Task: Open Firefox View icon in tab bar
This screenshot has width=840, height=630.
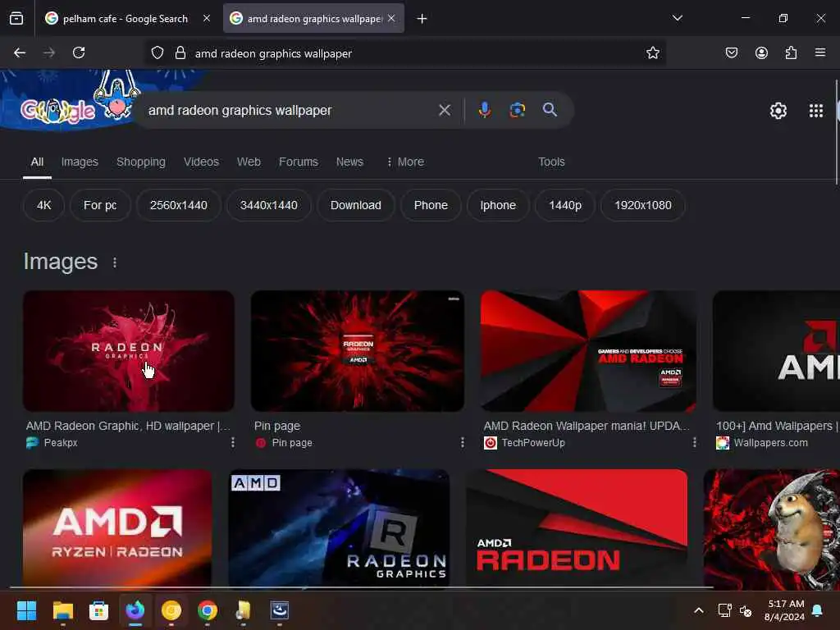Action: point(16,18)
